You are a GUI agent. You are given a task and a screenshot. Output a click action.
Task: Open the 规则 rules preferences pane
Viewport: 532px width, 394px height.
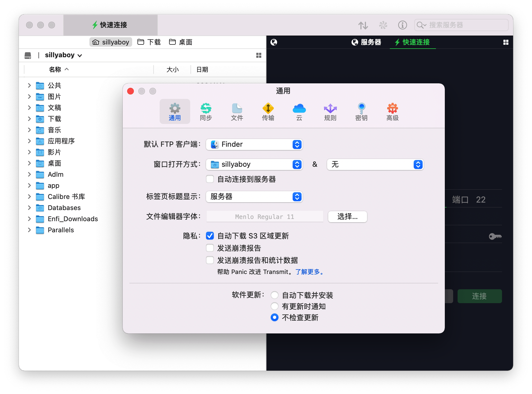click(330, 112)
